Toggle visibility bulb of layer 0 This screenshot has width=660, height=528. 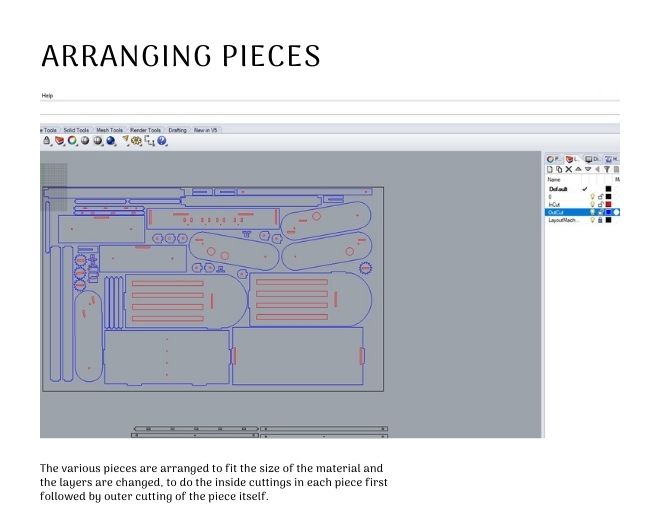(592, 197)
